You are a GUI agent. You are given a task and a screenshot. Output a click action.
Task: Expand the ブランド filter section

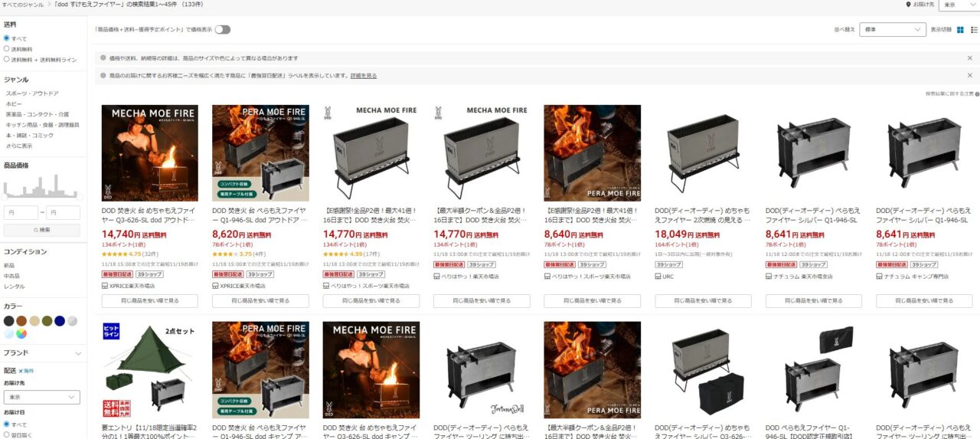(41, 353)
